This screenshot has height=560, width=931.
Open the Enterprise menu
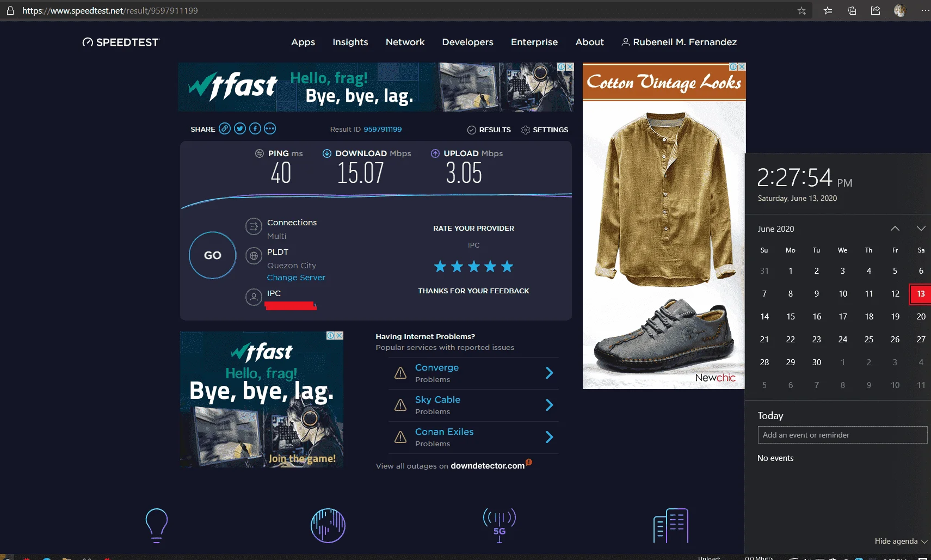tap(534, 42)
